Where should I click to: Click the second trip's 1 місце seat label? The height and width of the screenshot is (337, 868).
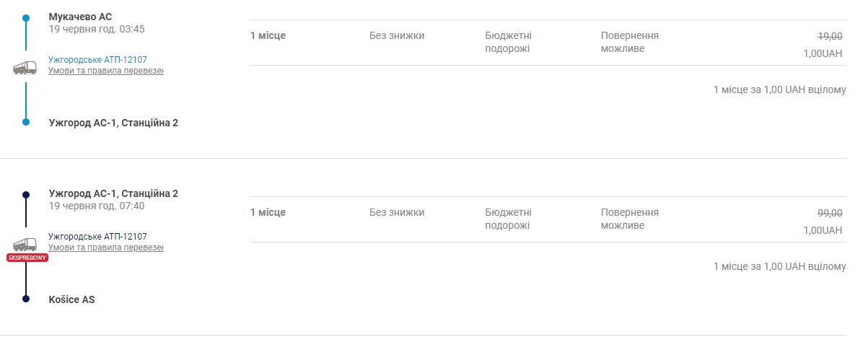[x=268, y=212]
